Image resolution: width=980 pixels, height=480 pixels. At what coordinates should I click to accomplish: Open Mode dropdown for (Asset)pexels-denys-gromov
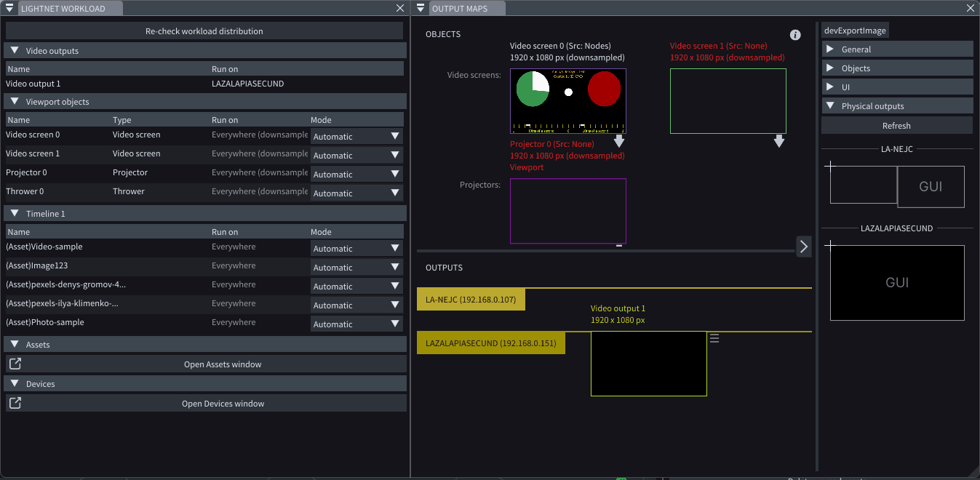356,286
